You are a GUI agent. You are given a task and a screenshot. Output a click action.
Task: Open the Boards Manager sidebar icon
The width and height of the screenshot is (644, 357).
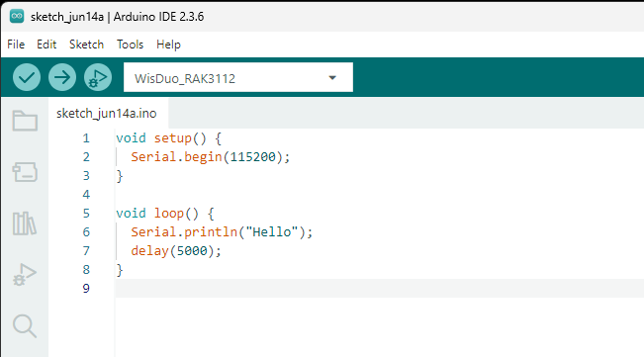[x=25, y=172]
